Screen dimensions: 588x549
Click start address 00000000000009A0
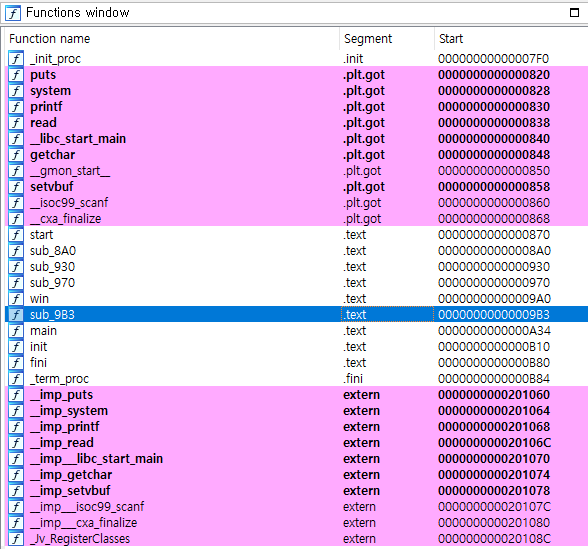coord(494,299)
